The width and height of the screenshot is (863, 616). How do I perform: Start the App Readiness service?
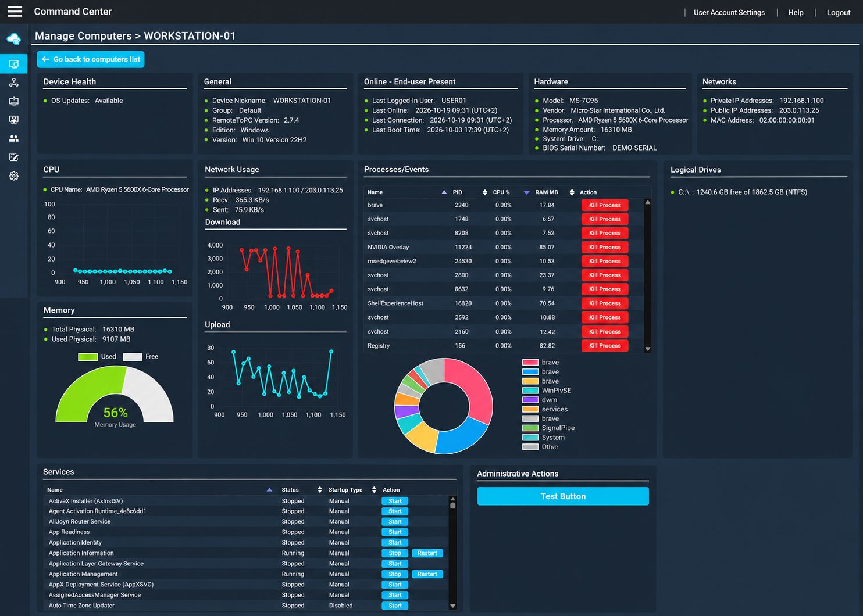[395, 532]
